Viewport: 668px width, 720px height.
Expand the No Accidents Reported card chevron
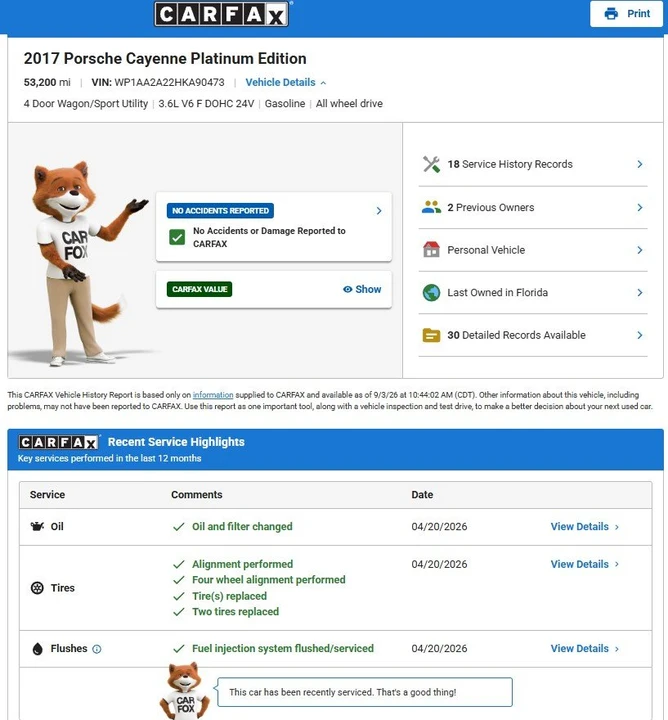click(x=379, y=211)
